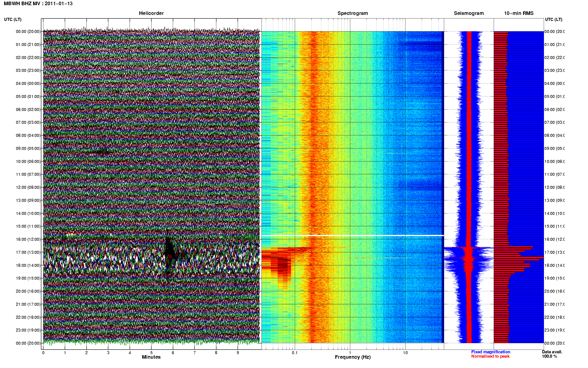Click the Frequency (Hz) axis label

(353, 357)
